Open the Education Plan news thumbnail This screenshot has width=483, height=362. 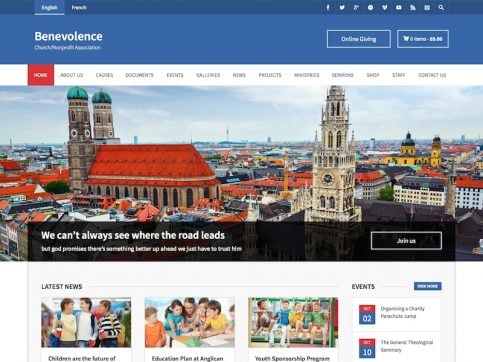coord(190,322)
